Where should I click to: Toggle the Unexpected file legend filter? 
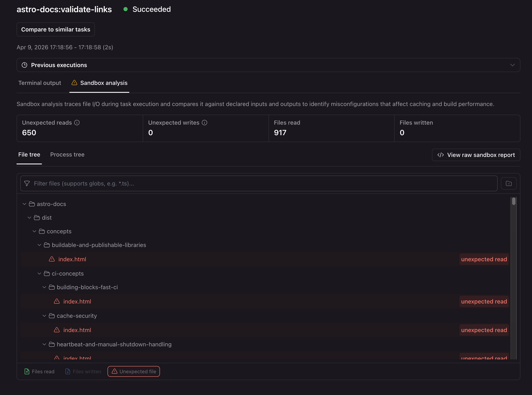tap(134, 371)
